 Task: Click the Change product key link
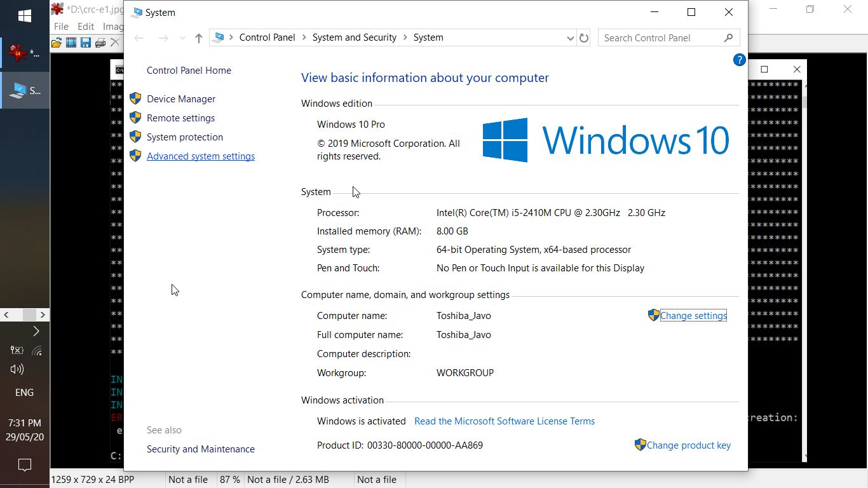click(x=689, y=445)
